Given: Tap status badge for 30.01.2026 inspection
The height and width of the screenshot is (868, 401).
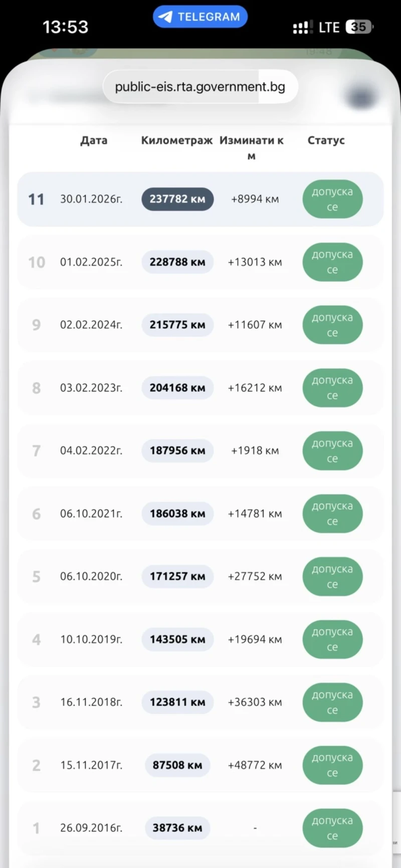Looking at the screenshot, I should (332, 199).
